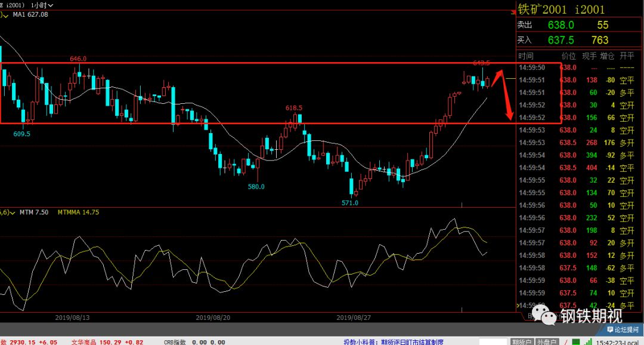Click the bid volume 763

click(600, 41)
